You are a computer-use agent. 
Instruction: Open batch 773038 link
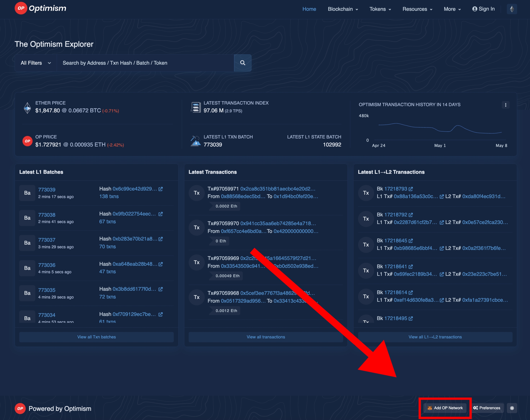pyautogui.click(x=47, y=215)
